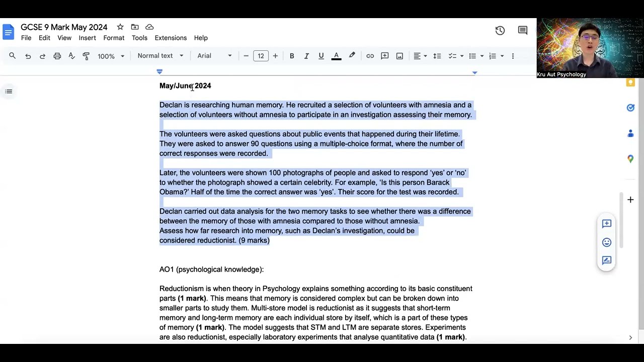Click the numbered list button
The height and width of the screenshot is (362, 644).
[493, 56]
